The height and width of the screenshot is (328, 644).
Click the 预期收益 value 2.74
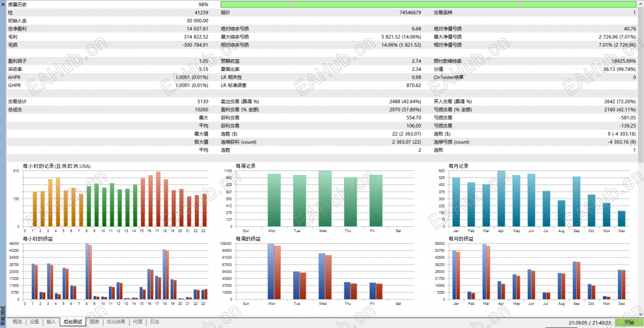click(x=416, y=61)
